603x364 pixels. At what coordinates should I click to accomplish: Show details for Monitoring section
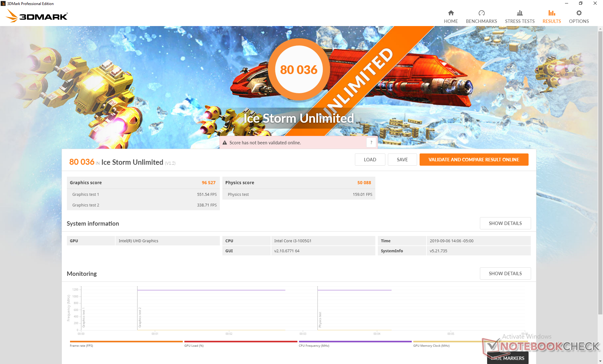[x=505, y=274]
